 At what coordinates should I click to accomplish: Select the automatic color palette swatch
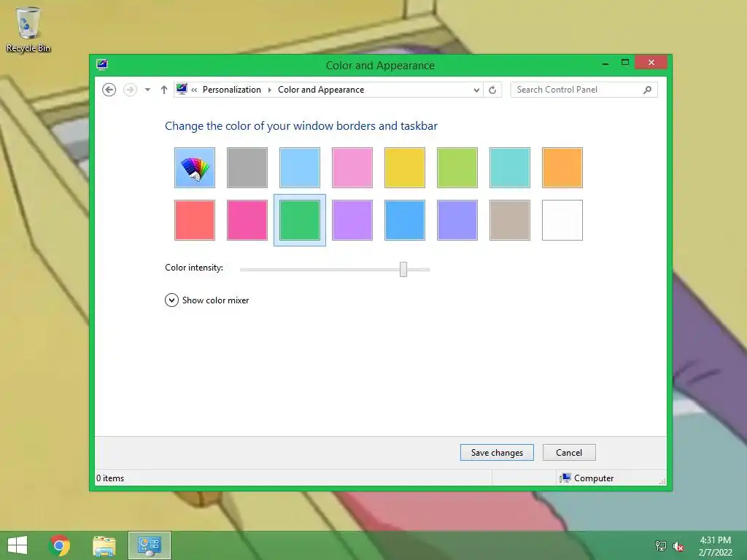click(194, 168)
